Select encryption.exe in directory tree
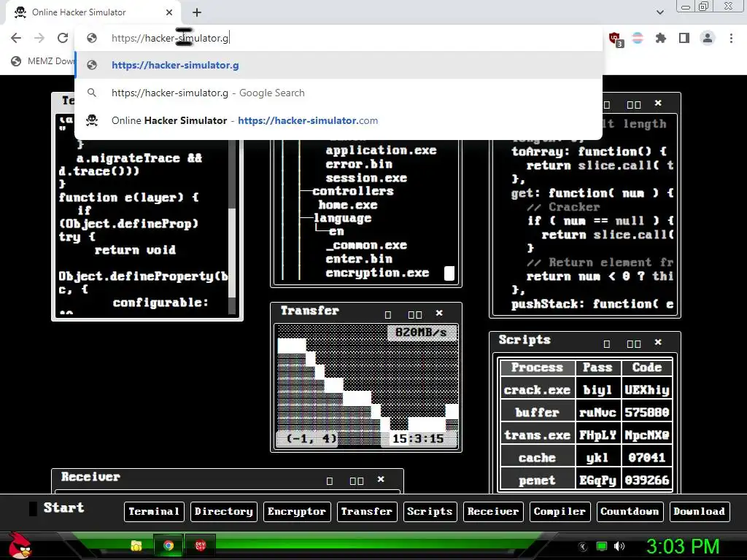Image resolution: width=747 pixels, height=560 pixels. [x=377, y=273]
